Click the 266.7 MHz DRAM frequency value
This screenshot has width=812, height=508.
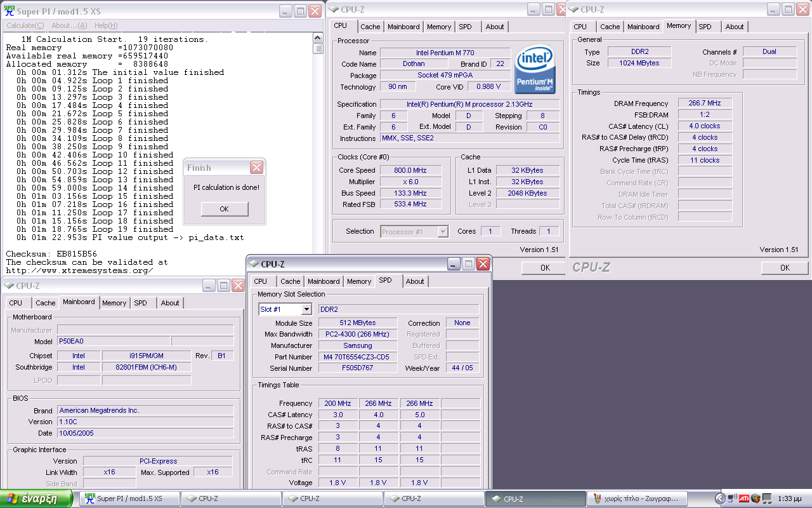[705, 103]
